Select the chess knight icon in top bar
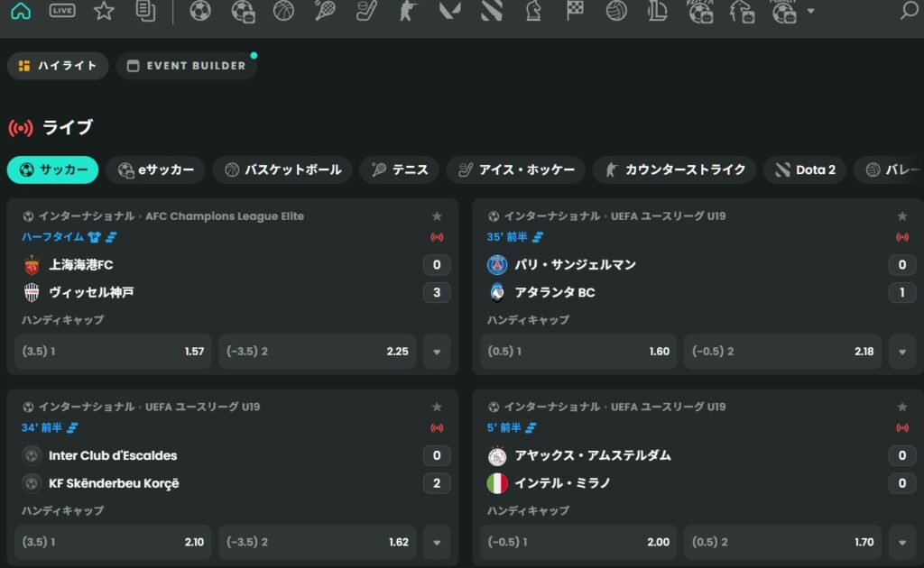Image resolution: width=924 pixels, height=568 pixels. pyautogui.click(x=532, y=10)
